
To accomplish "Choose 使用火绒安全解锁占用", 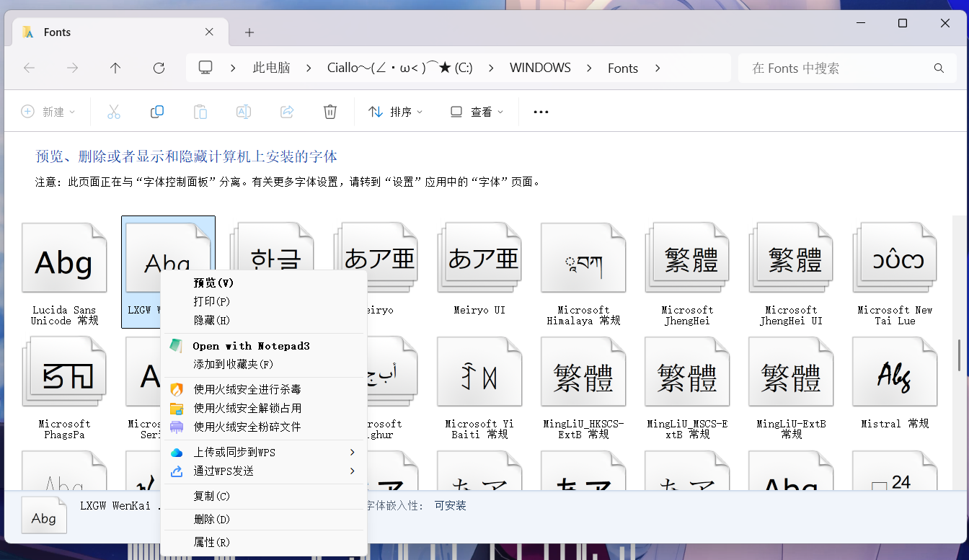I will point(264,408).
